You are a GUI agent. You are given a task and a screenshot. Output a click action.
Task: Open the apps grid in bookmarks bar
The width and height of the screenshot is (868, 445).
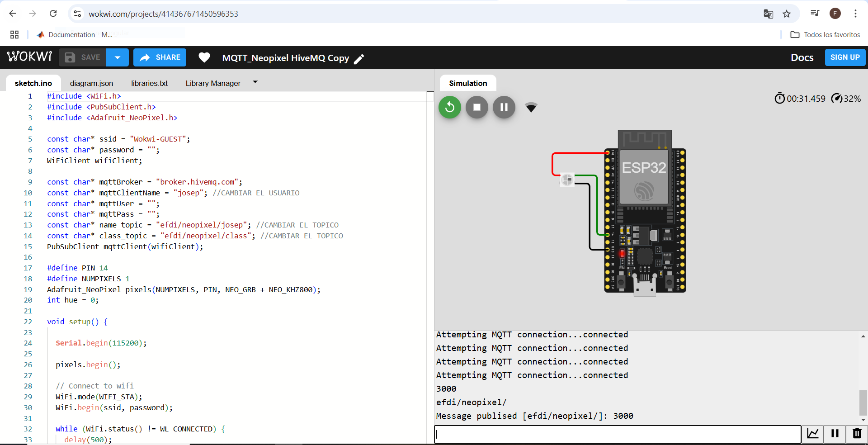pyautogui.click(x=14, y=34)
